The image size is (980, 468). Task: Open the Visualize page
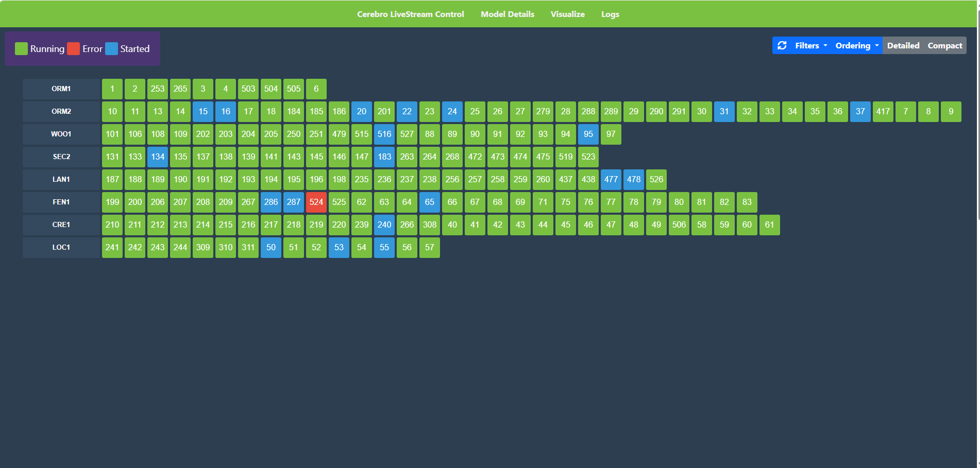click(567, 14)
